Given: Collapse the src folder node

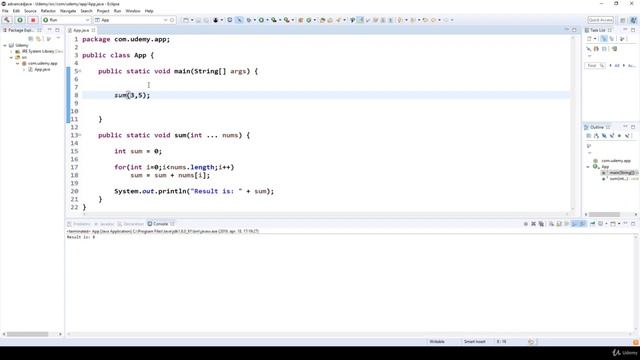Looking at the screenshot, I should tap(11, 58).
